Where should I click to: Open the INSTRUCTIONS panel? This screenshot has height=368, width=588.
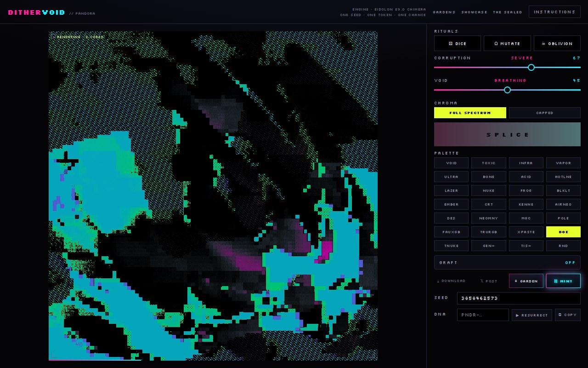[554, 12]
